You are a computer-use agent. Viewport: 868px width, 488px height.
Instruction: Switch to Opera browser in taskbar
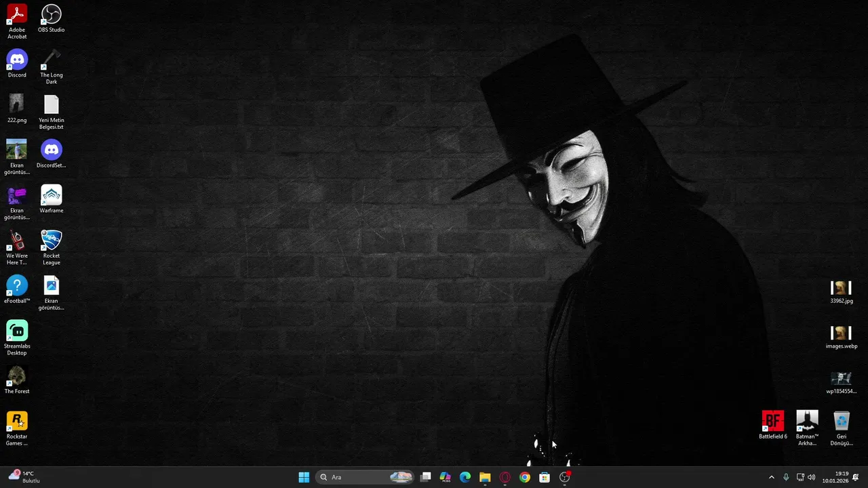pos(505,477)
